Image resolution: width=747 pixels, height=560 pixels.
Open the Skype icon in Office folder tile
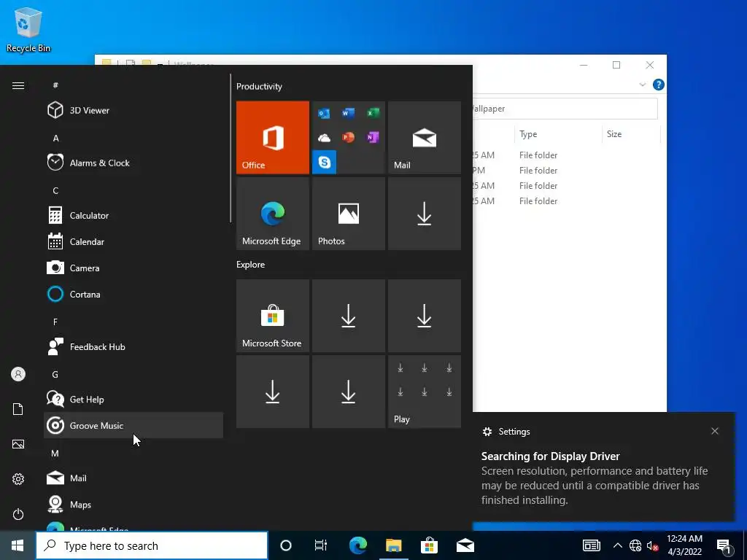pos(324,162)
